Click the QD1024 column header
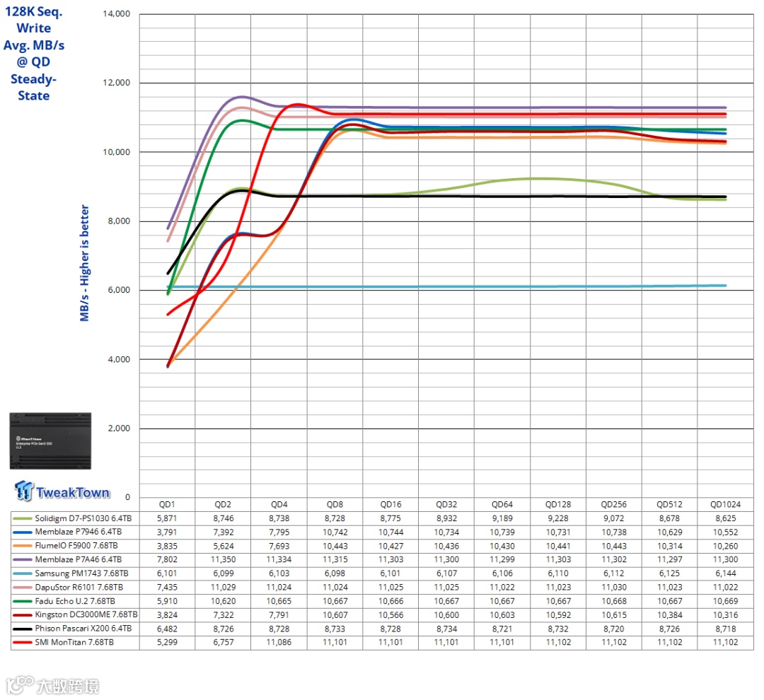Image resolution: width=764 pixels, height=700 pixels. [x=726, y=505]
